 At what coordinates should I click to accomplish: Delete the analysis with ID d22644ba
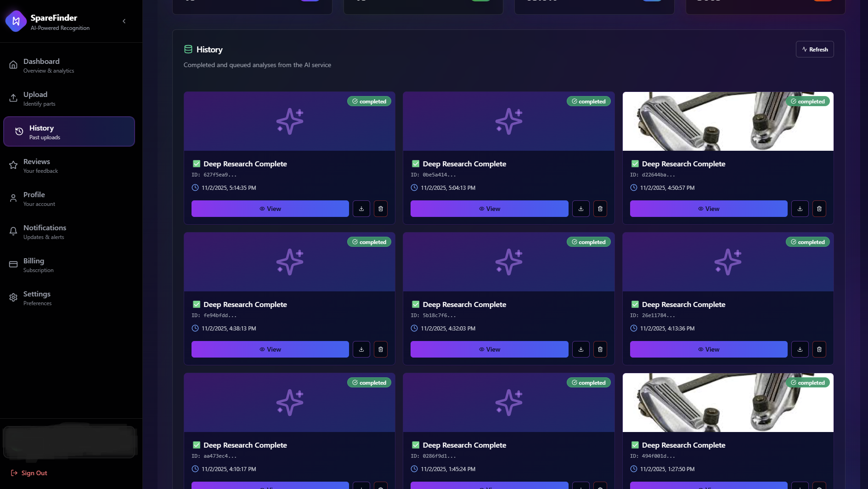tap(819, 208)
